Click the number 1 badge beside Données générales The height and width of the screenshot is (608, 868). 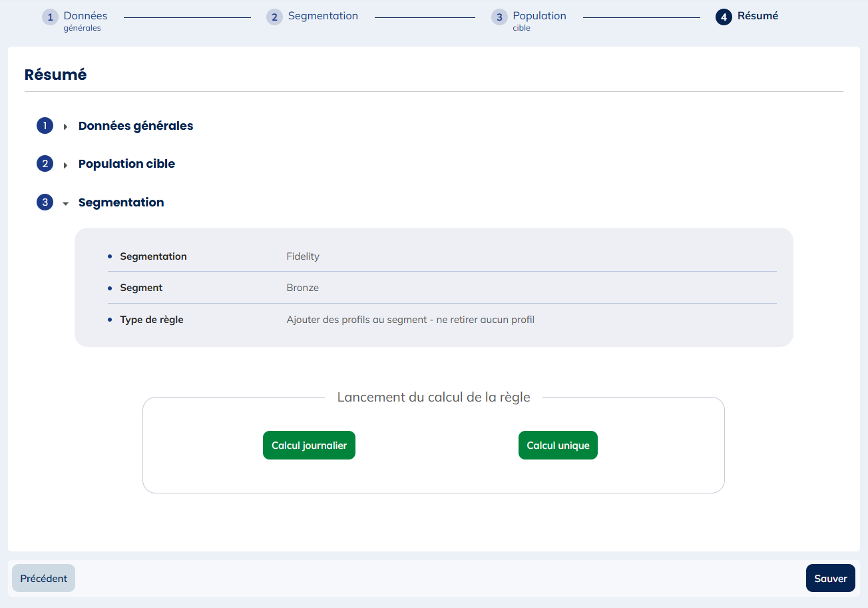click(x=45, y=126)
